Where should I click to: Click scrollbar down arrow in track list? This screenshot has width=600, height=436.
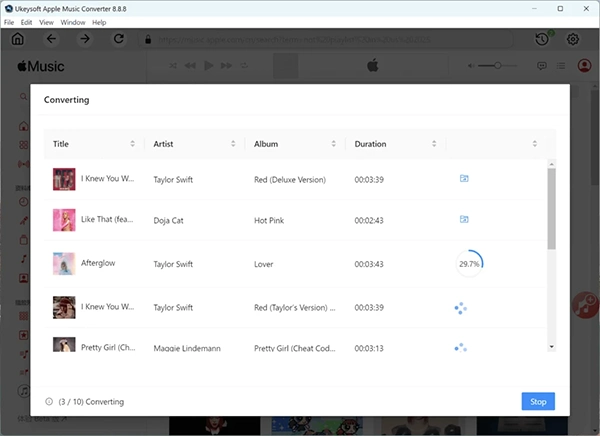(x=552, y=346)
